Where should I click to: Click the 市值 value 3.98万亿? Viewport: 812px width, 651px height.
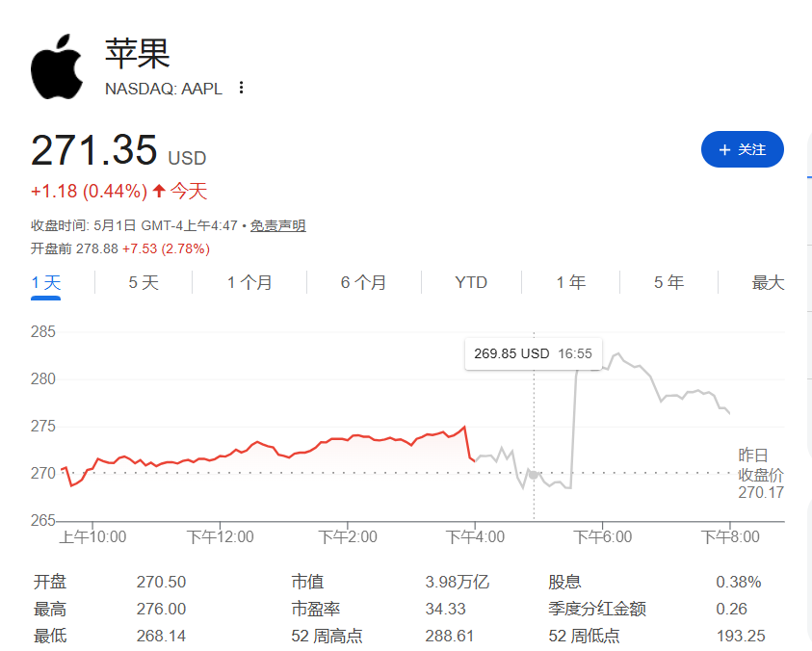click(458, 582)
